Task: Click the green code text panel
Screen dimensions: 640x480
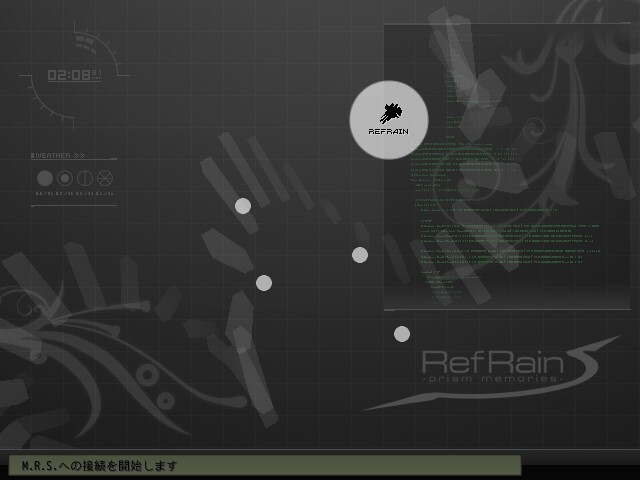Action: click(507, 167)
